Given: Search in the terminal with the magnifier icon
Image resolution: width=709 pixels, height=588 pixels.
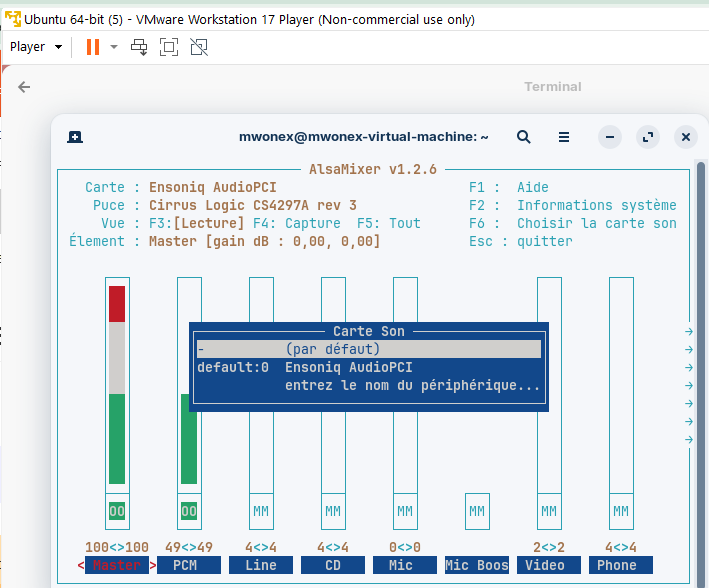Looking at the screenshot, I should coord(524,137).
